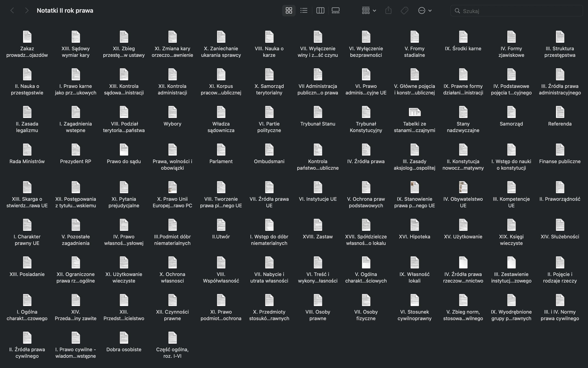Click the label II. Zasada legalizmu
This screenshot has height=368, width=588.
point(27,127)
